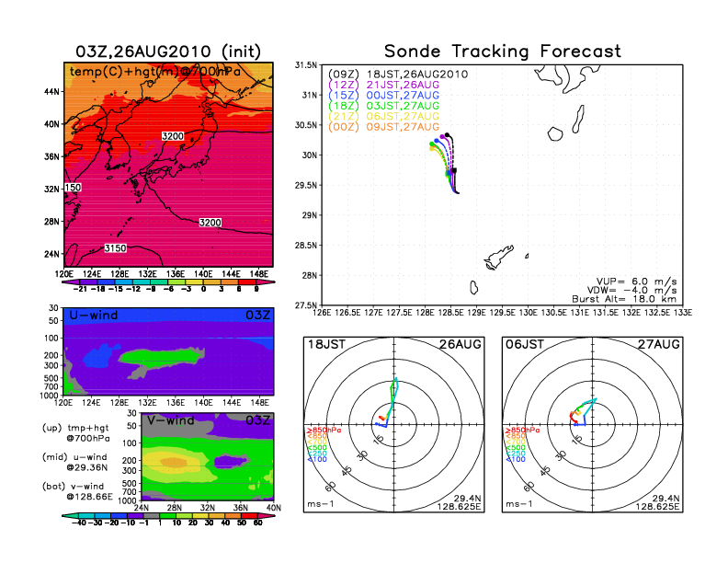Click the U-wind panel title
Image resolution: width=728 pixels, height=563 pixels.
[94, 316]
